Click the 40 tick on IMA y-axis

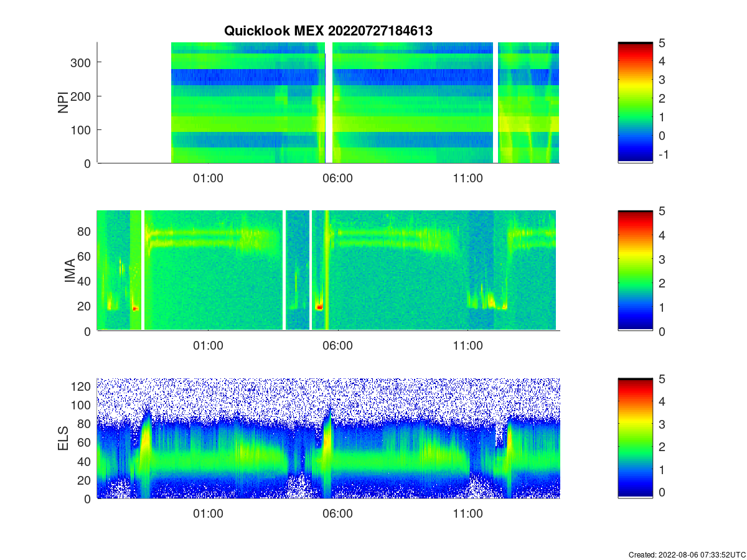85,281
